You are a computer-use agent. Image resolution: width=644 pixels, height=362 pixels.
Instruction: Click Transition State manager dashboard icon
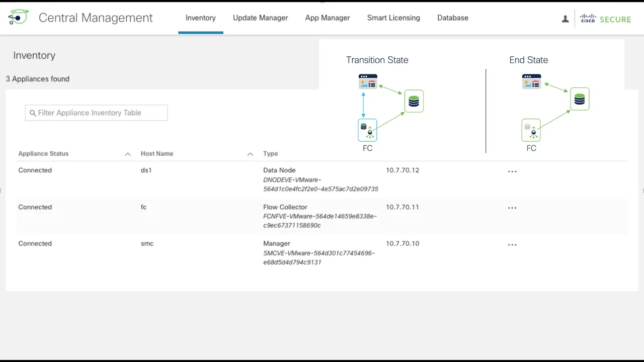tap(368, 81)
